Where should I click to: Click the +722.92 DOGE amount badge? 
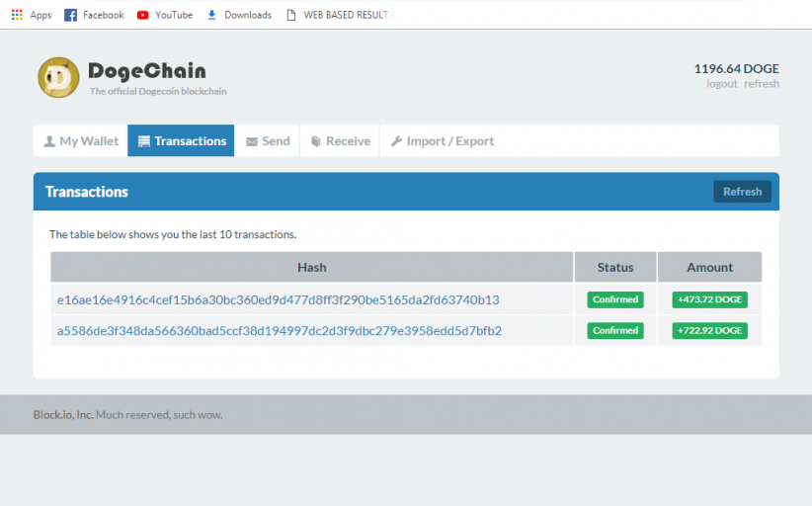tap(709, 330)
